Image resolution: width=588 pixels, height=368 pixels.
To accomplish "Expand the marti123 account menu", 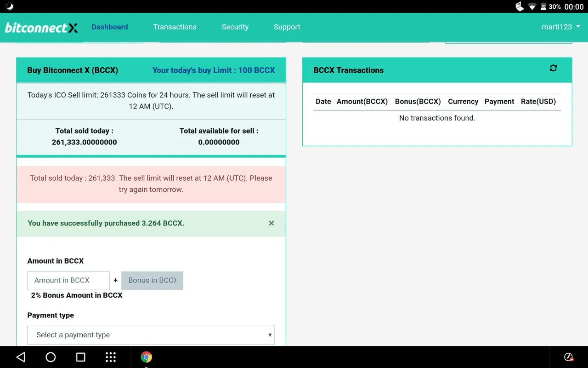I will pyautogui.click(x=561, y=27).
